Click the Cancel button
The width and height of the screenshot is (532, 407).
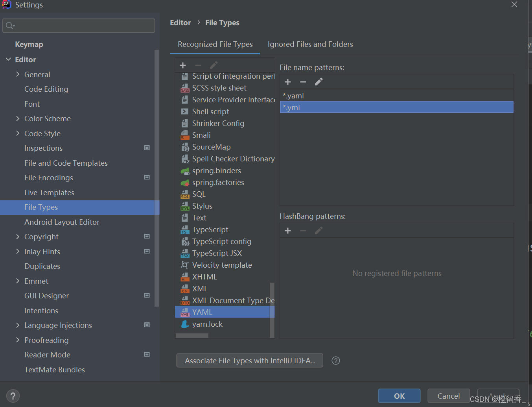(449, 396)
